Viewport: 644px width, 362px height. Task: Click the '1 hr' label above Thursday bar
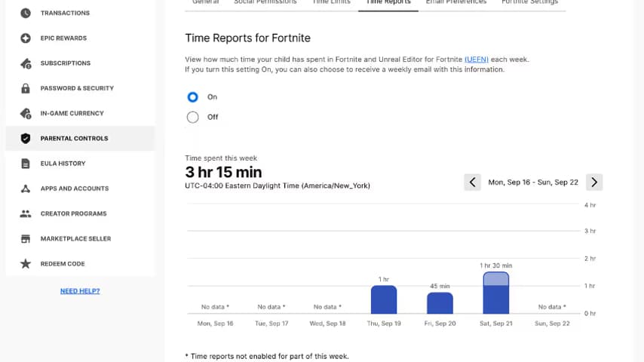click(384, 279)
